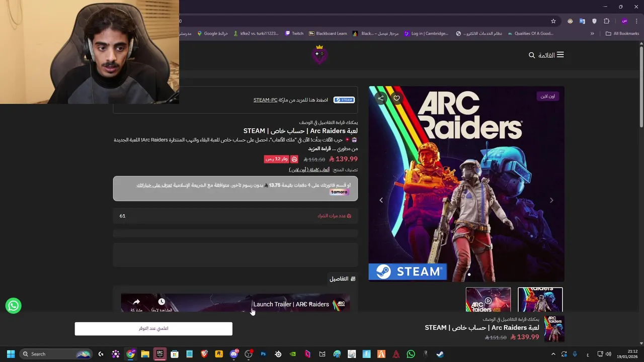Open kfke2 vs. turki11223 bookmark
644x362 pixels.
click(256, 34)
